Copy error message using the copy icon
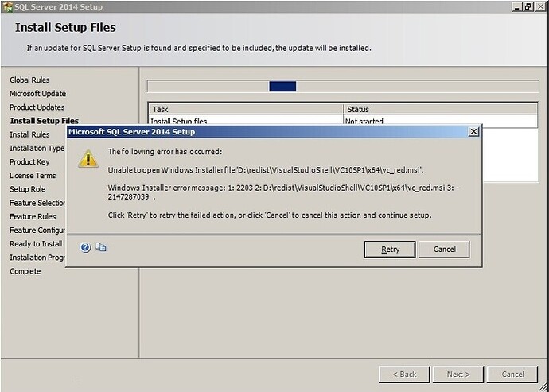 tap(101, 247)
